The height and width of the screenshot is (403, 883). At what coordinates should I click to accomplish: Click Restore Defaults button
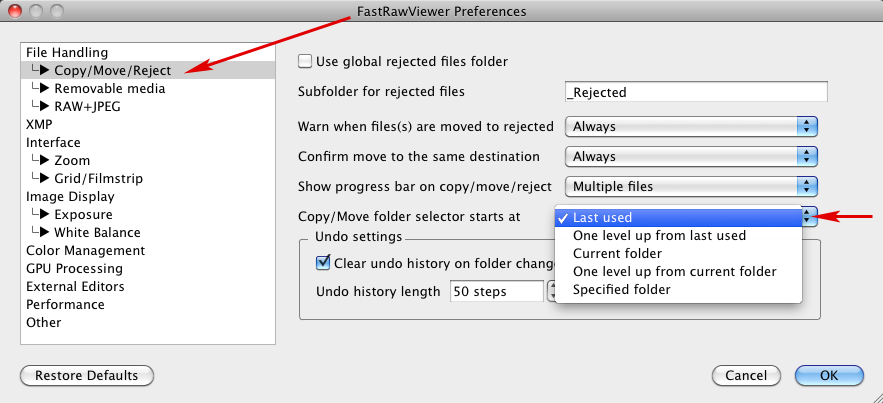point(86,376)
